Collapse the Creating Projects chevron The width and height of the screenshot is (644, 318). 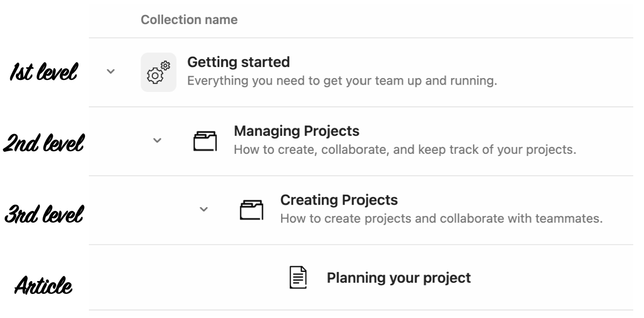pyautogui.click(x=204, y=209)
